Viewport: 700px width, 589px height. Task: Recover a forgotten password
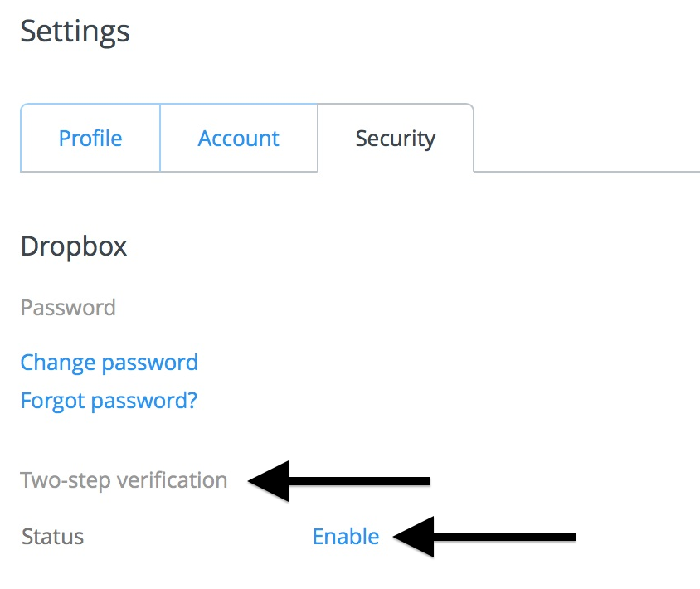pos(109,401)
